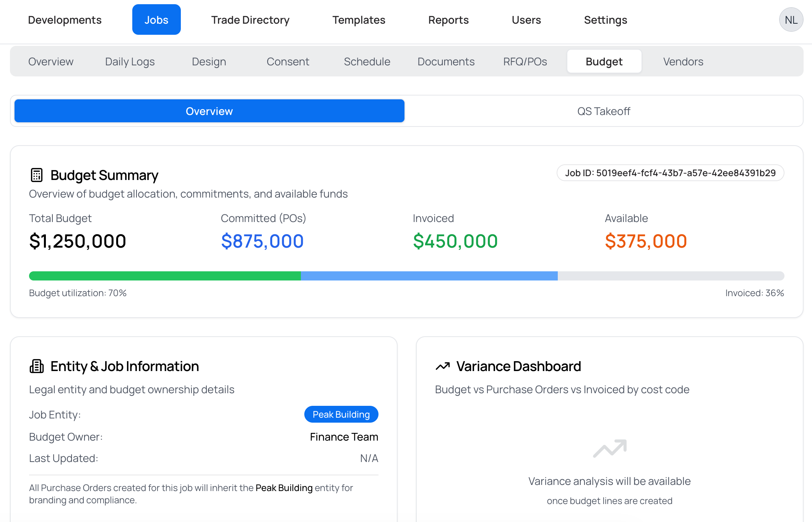Click the $450,000 Invoiced value
This screenshot has width=812, height=522.
pos(455,241)
